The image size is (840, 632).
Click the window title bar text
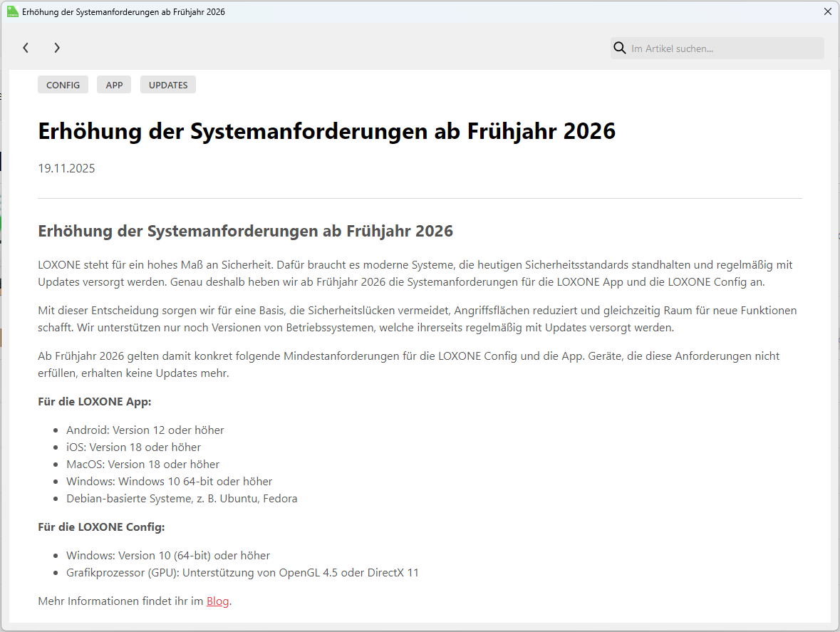(123, 12)
